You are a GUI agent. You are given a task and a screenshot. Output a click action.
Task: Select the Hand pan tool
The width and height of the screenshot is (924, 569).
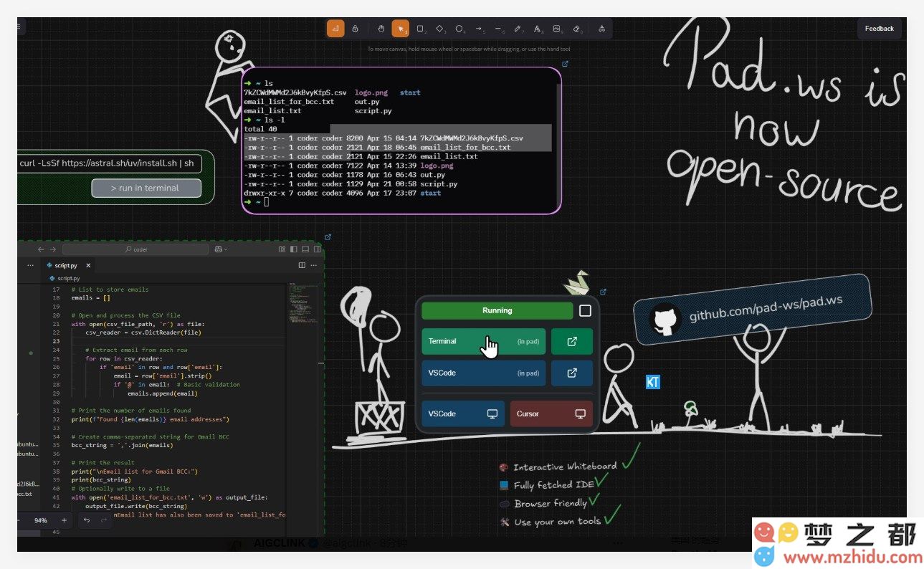(x=381, y=29)
